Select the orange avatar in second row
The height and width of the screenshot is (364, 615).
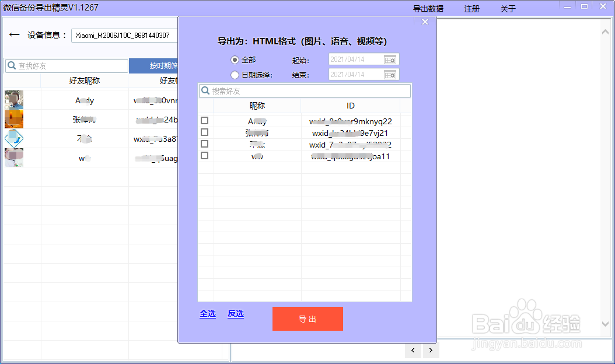(x=14, y=119)
